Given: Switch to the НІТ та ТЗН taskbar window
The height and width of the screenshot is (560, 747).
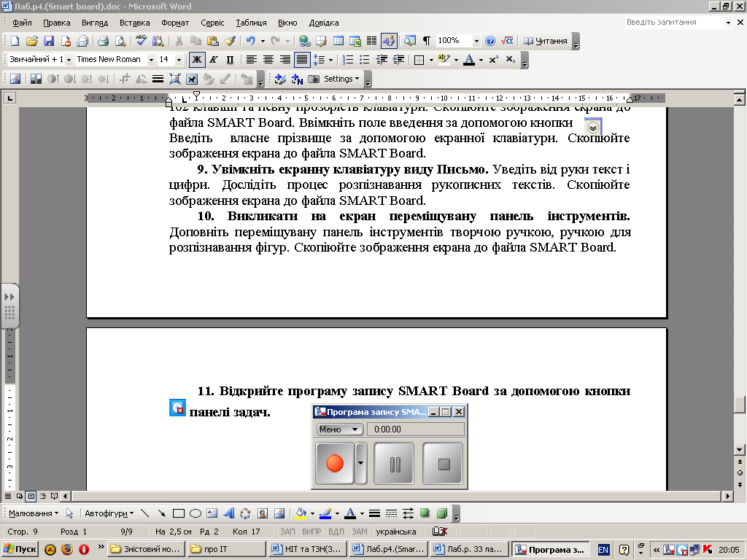Looking at the screenshot, I should pyautogui.click(x=308, y=549).
